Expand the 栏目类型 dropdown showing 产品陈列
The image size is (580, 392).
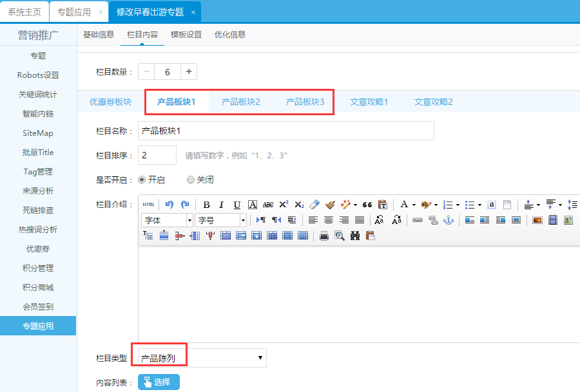pos(202,358)
